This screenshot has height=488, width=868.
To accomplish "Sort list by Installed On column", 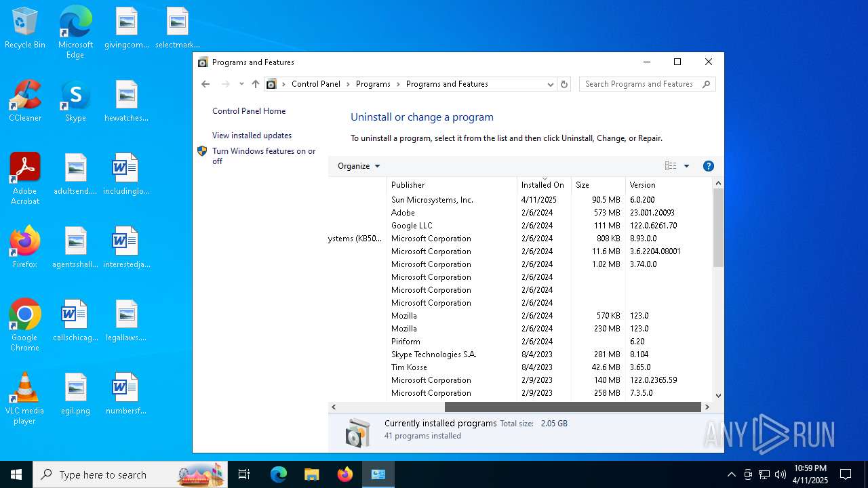I will (544, 184).
